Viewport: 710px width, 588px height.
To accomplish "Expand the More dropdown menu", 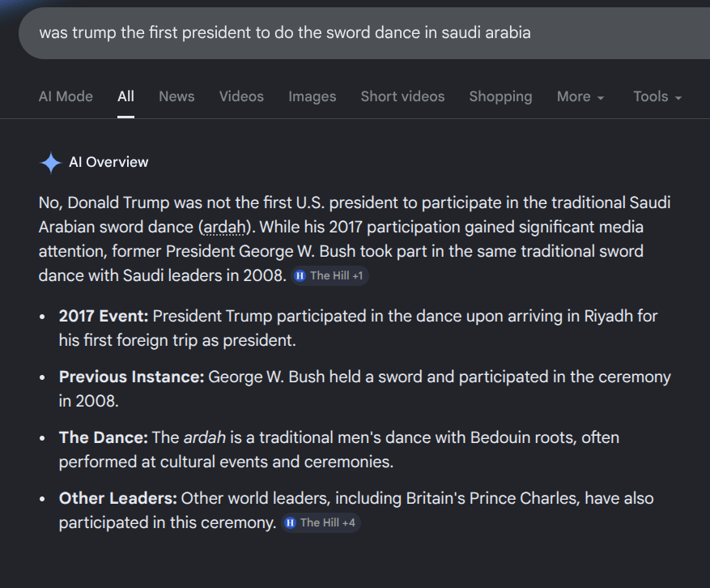I will (x=580, y=96).
